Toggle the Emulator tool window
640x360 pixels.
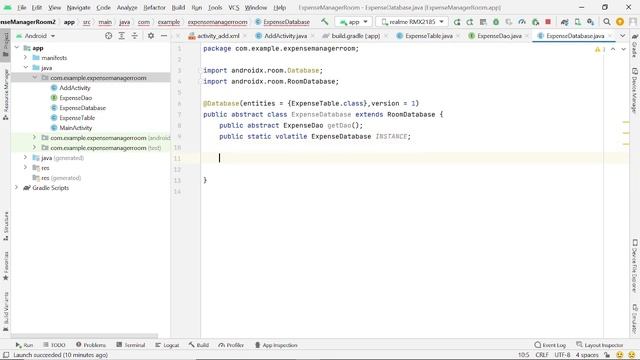pyautogui.click(x=634, y=318)
